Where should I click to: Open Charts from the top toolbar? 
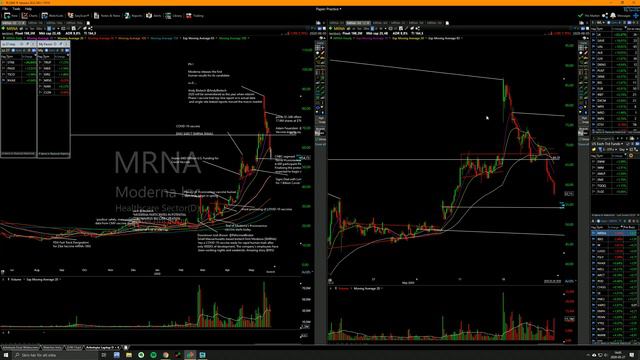pos(29,16)
